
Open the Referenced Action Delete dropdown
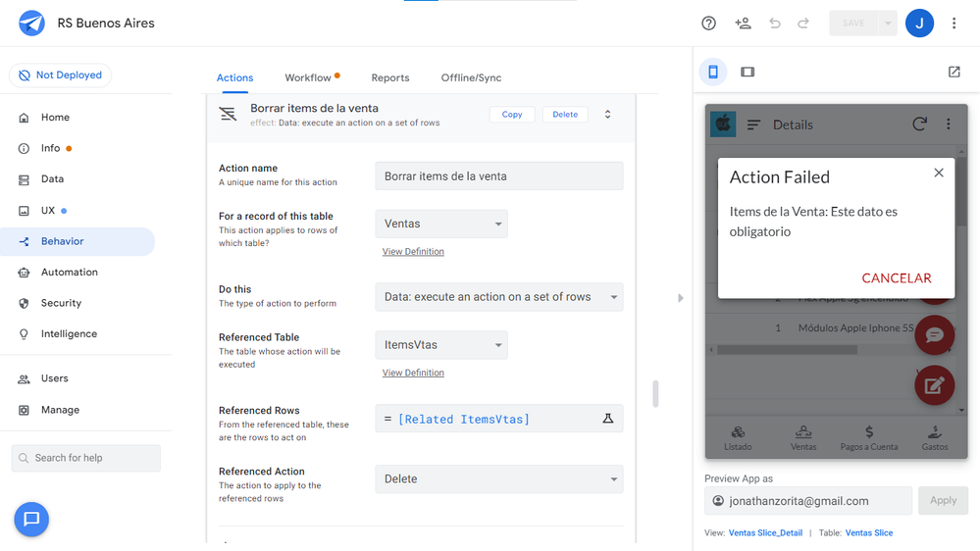click(x=498, y=479)
